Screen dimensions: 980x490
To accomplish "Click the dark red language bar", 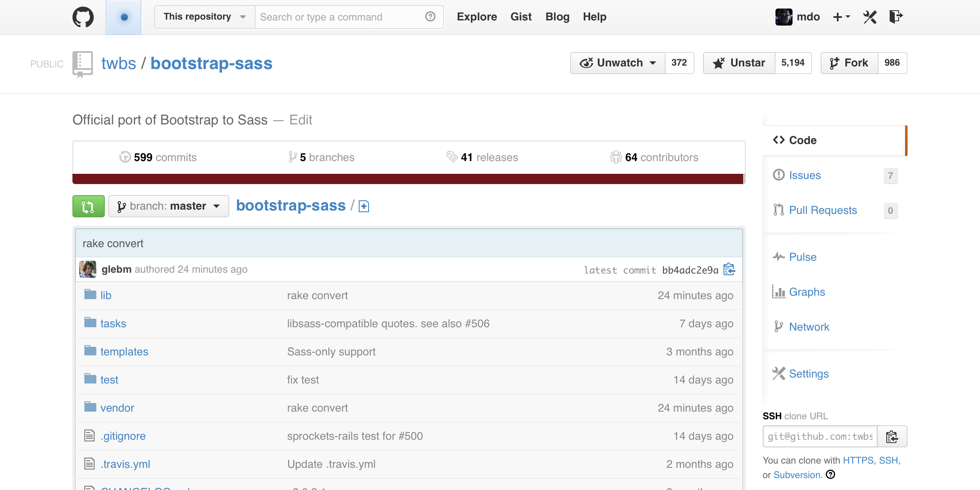I will (x=408, y=179).
